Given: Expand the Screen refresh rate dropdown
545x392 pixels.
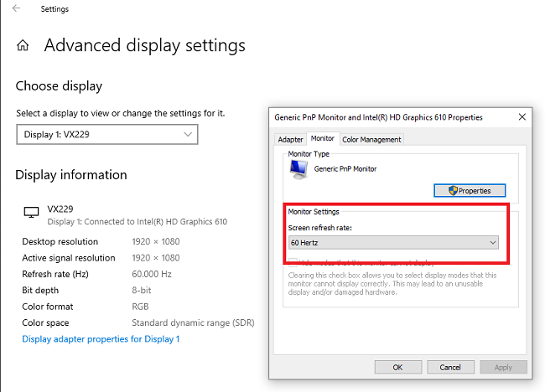Looking at the screenshot, I should pos(393,243).
